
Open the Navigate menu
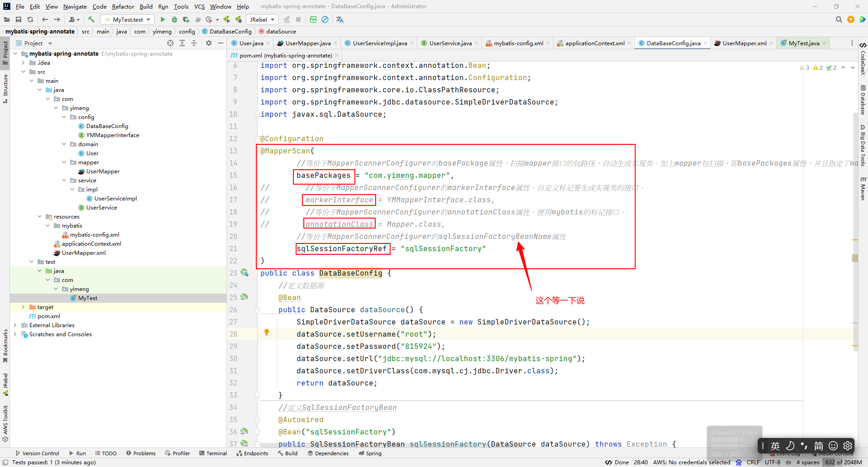coord(75,6)
